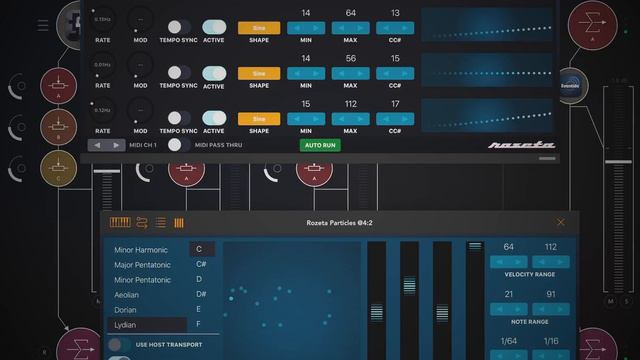Enable Use Host Transport switch
The height and width of the screenshot is (360, 640).
tap(119, 345)
